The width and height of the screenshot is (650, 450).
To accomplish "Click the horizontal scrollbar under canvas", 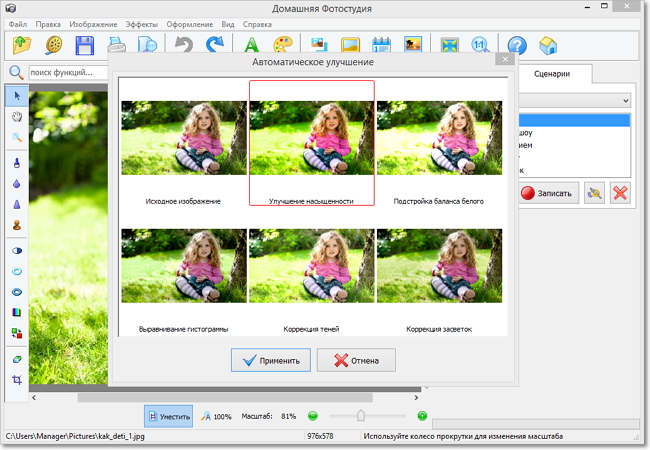I will point(225,397).
